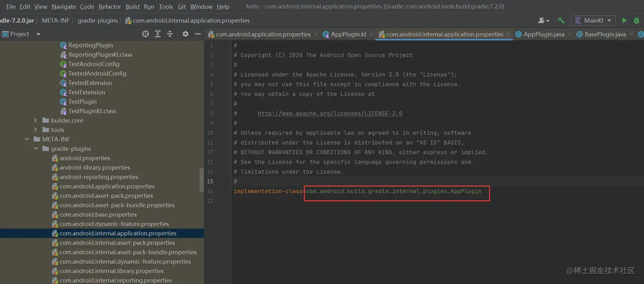The width and height of the screenshot is (644, 284).
Task: Open the Navigate menu
Action: tap(64, 6)
